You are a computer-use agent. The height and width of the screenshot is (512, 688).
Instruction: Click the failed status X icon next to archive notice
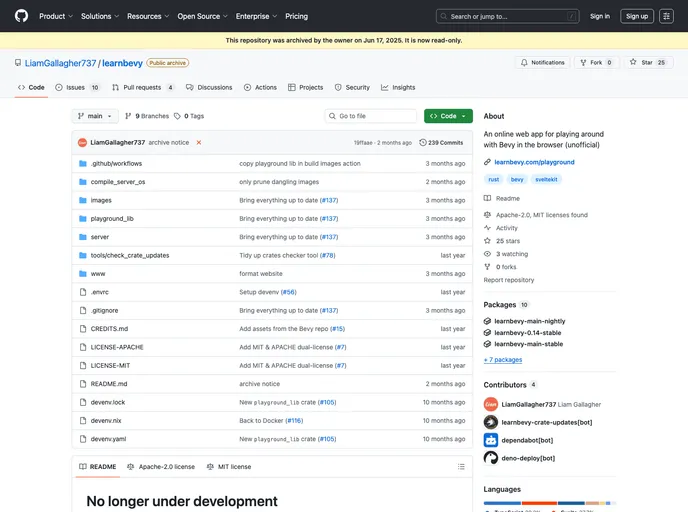[199, 143]
